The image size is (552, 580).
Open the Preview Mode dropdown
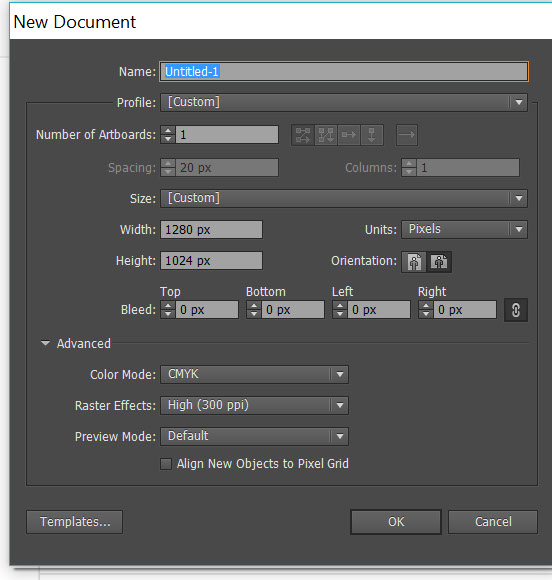click(x=254, y=436)
